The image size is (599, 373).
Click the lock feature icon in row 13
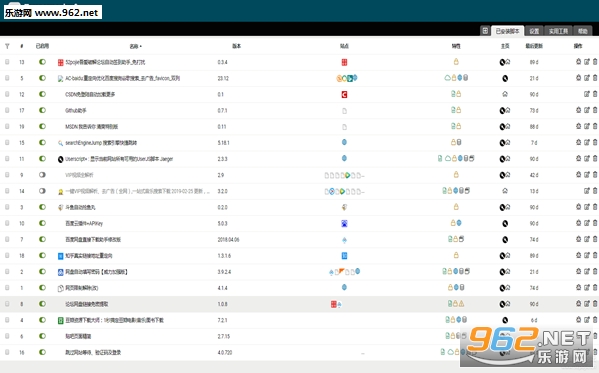click(456, 61)
